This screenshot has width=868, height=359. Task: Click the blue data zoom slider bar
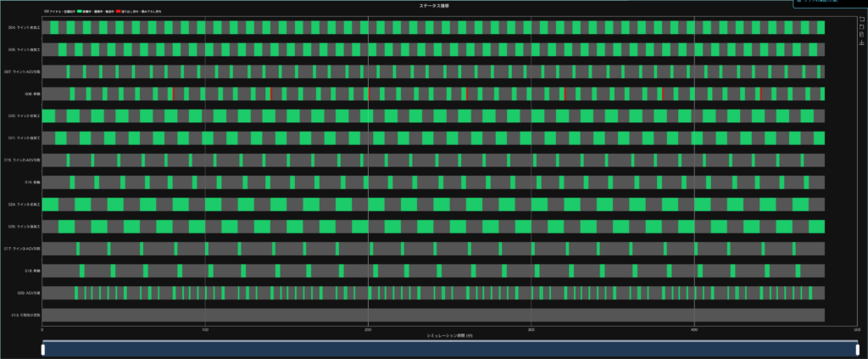(x=450, y=350)
